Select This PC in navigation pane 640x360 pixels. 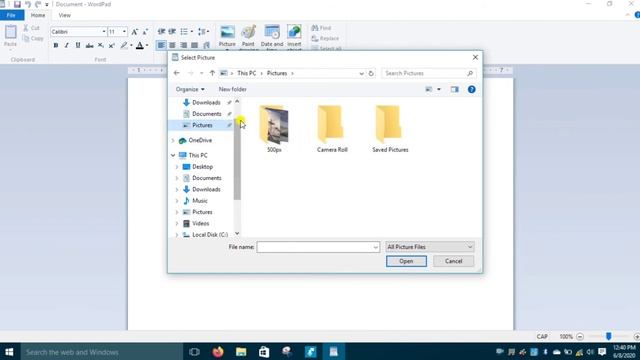(198, 156)
